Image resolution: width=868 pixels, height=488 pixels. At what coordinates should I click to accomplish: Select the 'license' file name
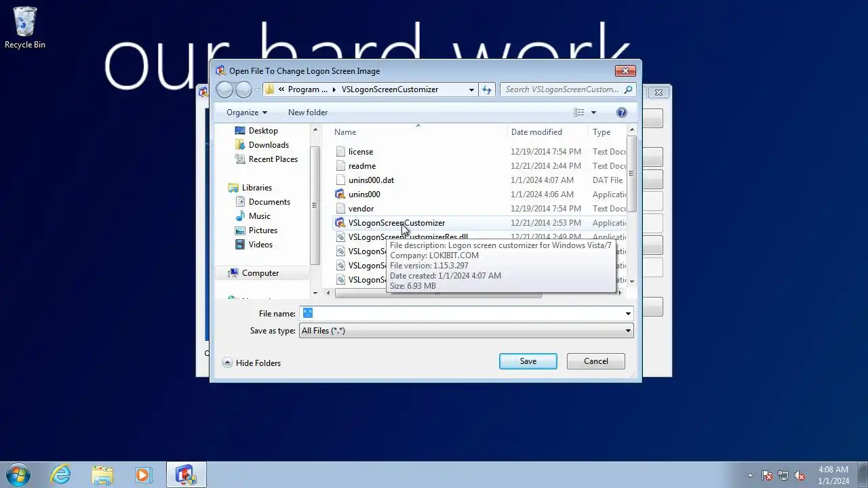[361, 152]
